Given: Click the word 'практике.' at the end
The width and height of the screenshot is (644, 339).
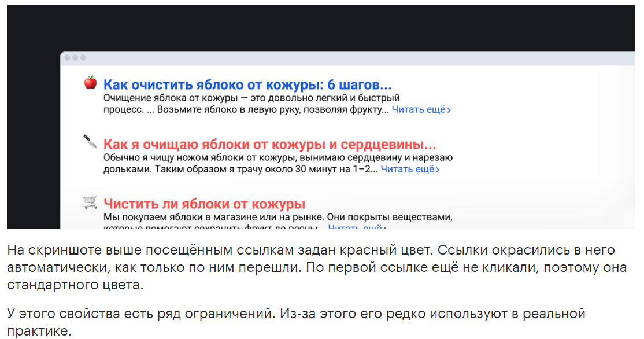Looking at the screenshot, I should pos(39,331).
